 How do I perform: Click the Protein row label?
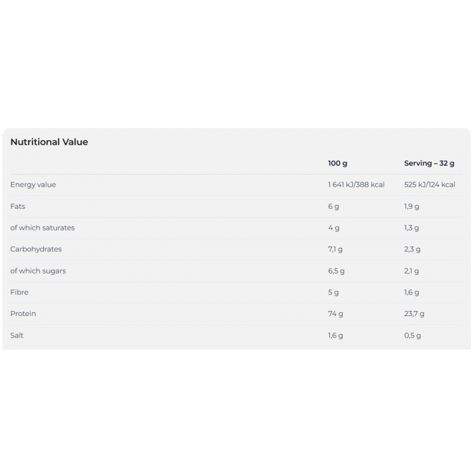click(x=23, y=314)
